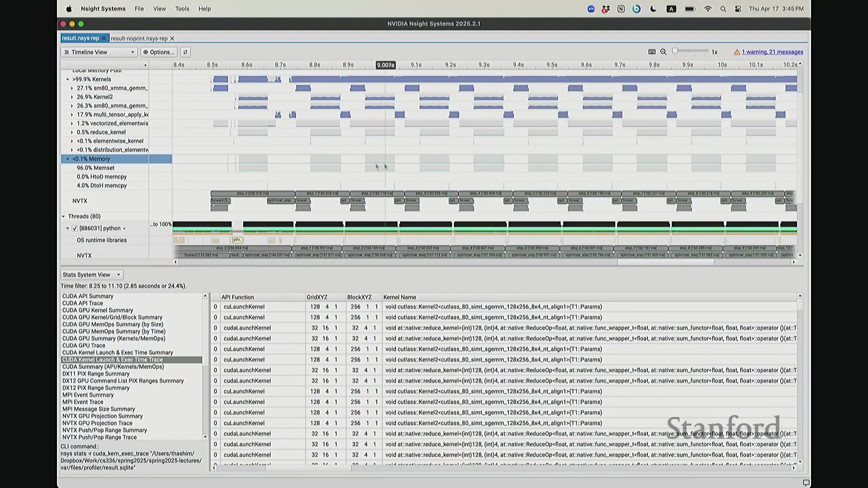868x488 pixels.
Task: Click the swap/sync icon next to Options
Action: pyautogui.click(x=185, y=52)
